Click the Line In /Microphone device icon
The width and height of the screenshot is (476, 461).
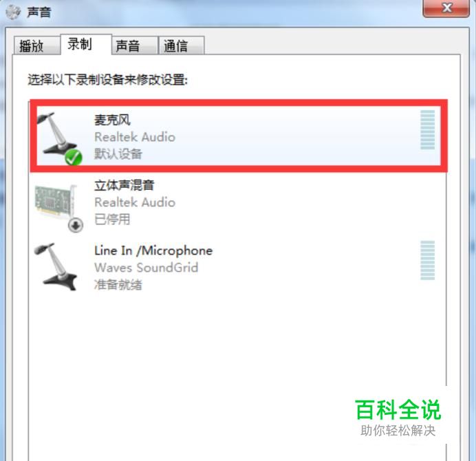coord(55,267)
